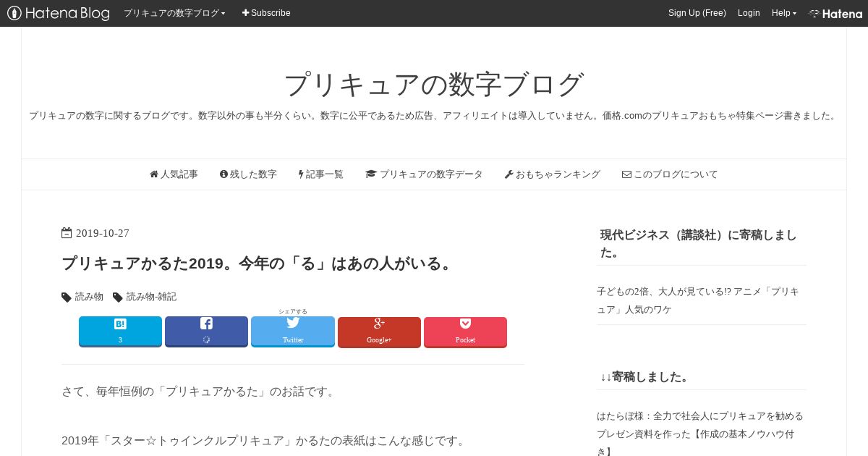Screen dimensions: 868x456
Task: Click the paragraph 2019年「スター☆トゥインクルプリキュア」
Action: click(265, 441)
